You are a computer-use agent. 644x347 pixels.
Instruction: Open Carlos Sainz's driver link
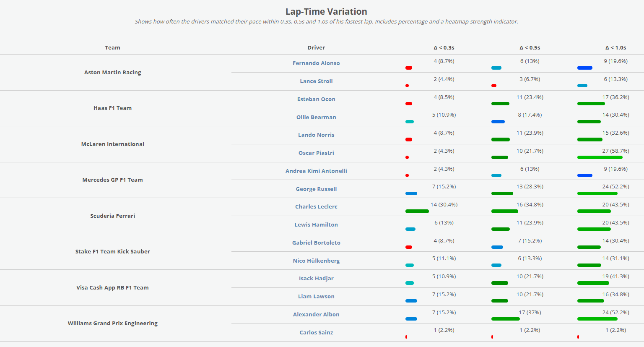coord(316,332)
